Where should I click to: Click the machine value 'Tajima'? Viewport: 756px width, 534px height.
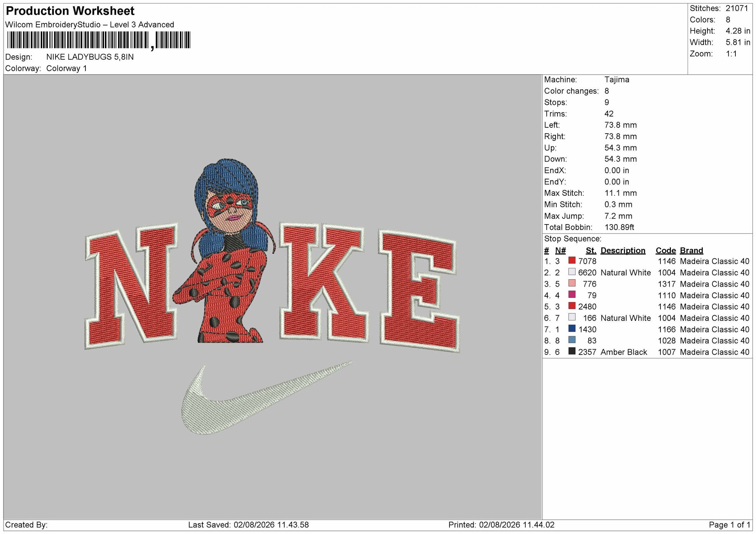click(617, 80)
